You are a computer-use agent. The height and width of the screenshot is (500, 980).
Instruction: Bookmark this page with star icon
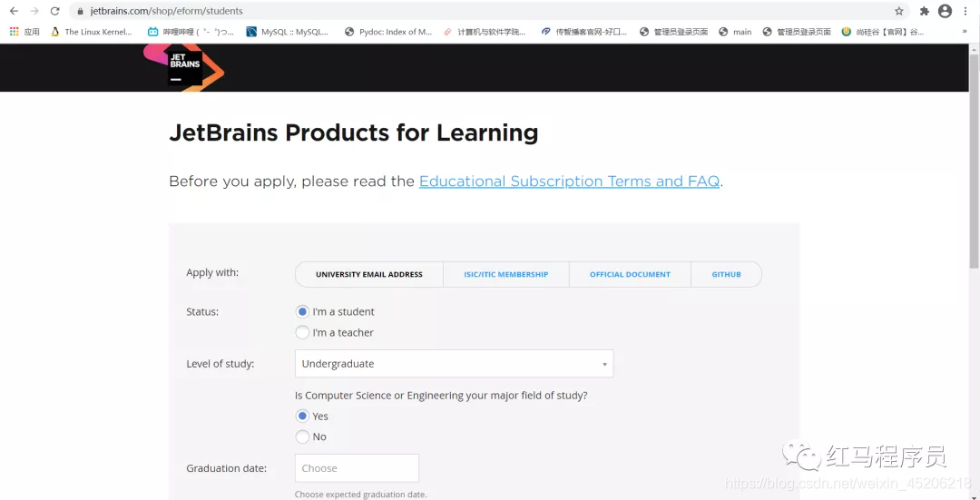point(899,11)
